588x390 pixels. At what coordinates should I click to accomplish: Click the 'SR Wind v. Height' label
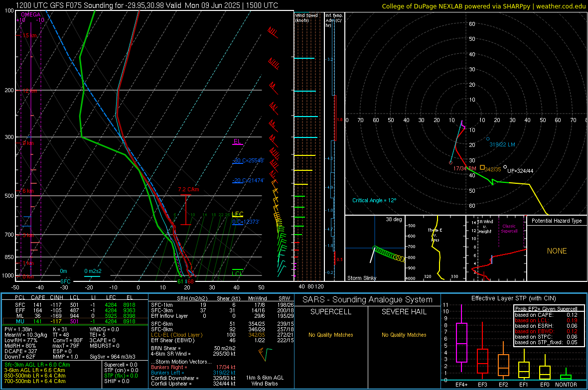point(485,227)
